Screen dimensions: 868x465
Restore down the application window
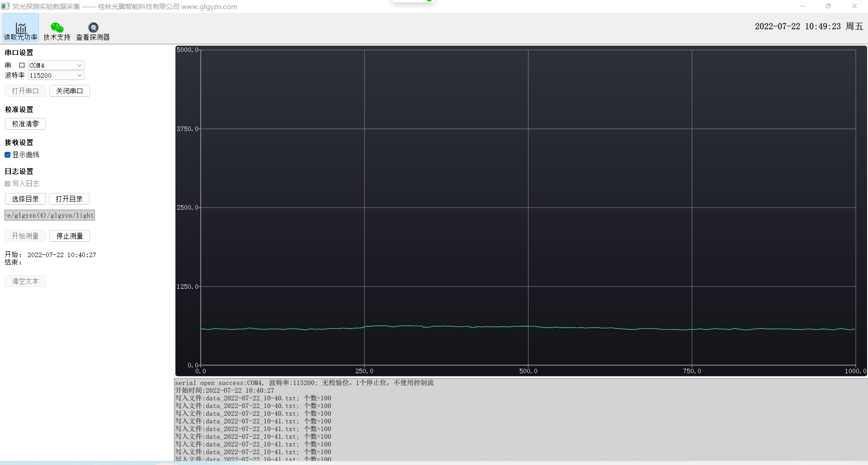coord(828,6)
